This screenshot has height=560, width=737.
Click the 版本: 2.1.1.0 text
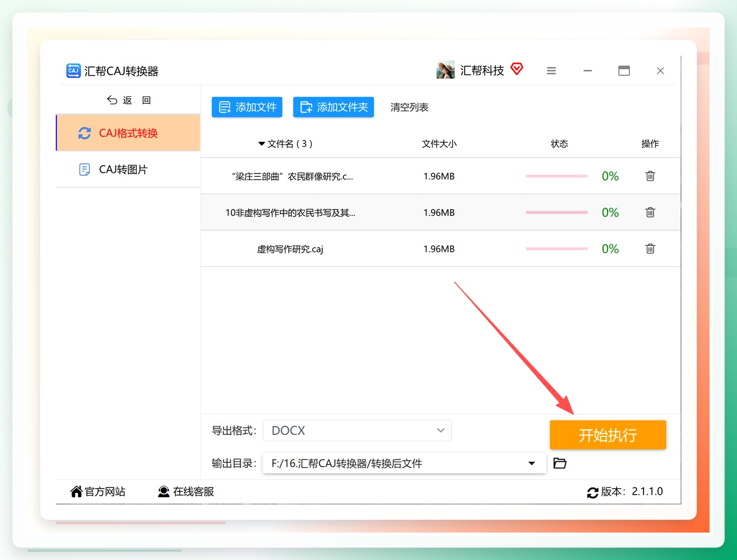pos(632,491)
